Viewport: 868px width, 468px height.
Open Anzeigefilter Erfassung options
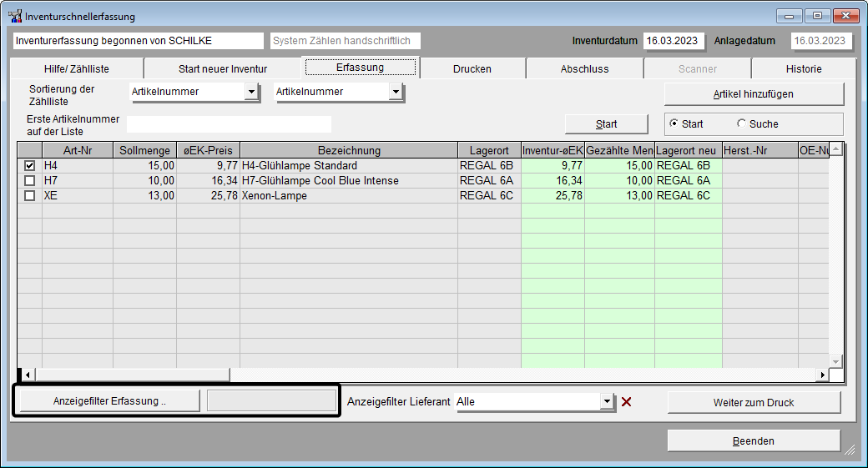(x=109, y=401)
